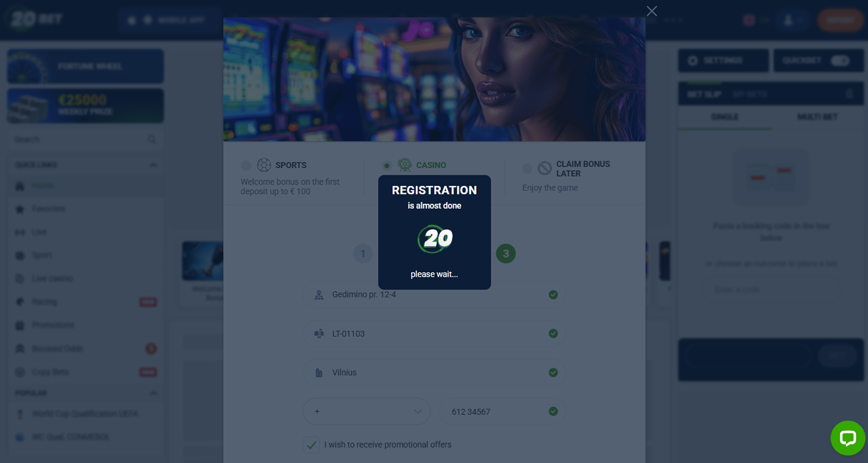Open the phone country code dropdown

[366, 411]
